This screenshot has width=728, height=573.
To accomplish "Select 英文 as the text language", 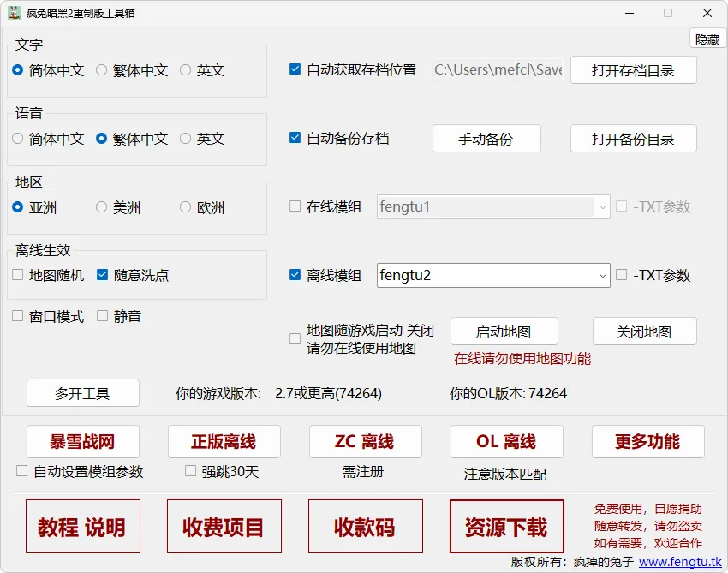I will pos(185,70).
